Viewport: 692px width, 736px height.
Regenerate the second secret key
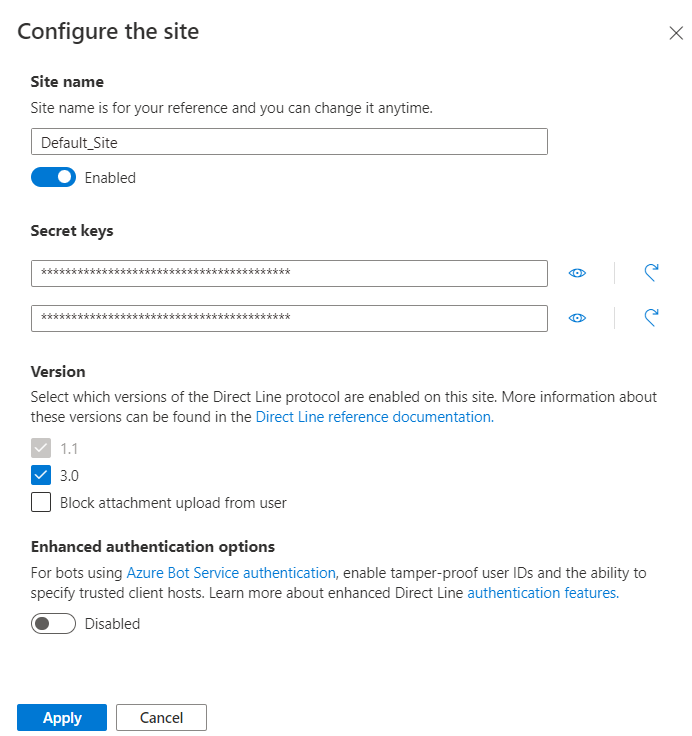click(x=651, y=318)
